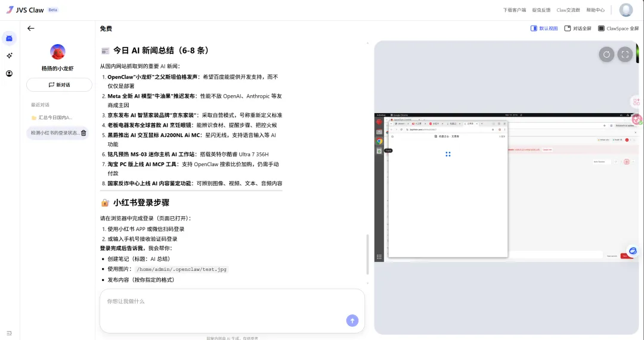Image resolution: width=644 pixels, height=340 pixels.
Task: Open Show Applications grid in remote dock
Action: pos(379,257)
